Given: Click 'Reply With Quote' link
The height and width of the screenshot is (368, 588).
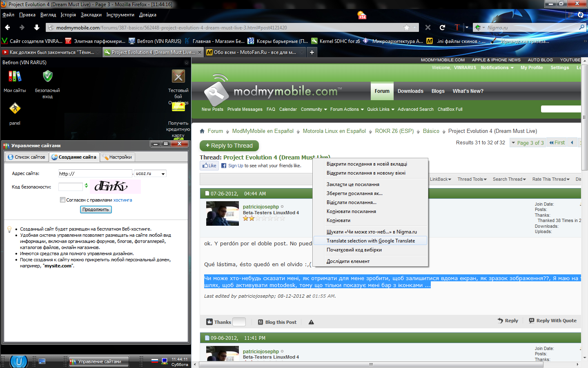Looking at the screenshot, I should point(552,321).
